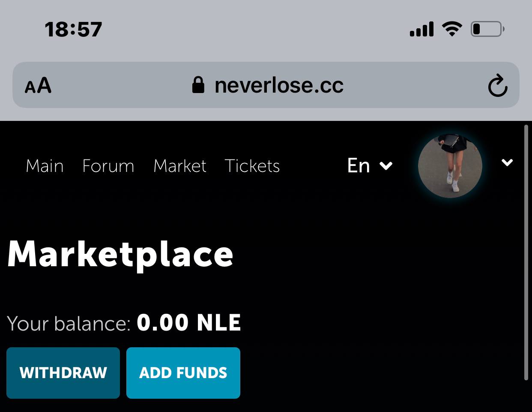
Task: Focus the neverlose.cc address field
Action: (278, 85)
